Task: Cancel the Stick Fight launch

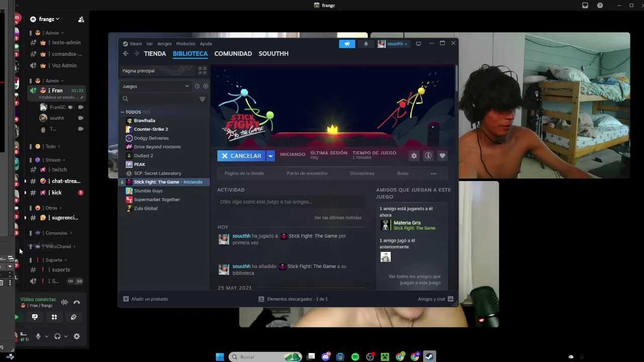Action: pos(242,156)
